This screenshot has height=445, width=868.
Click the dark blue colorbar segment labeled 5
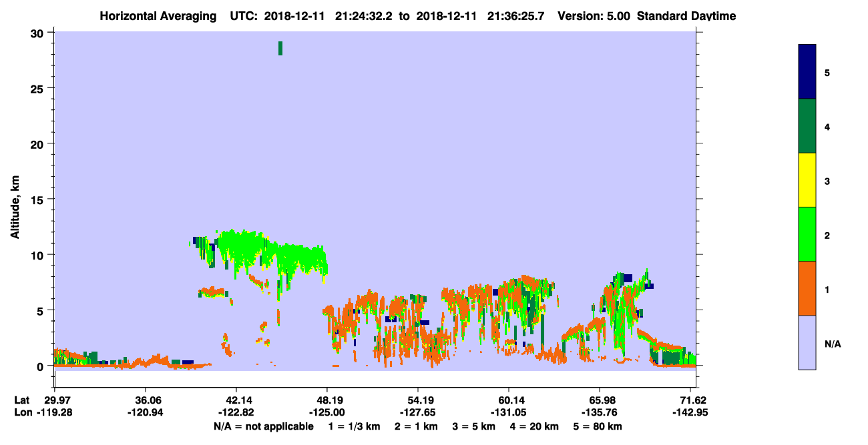(807, 72)
